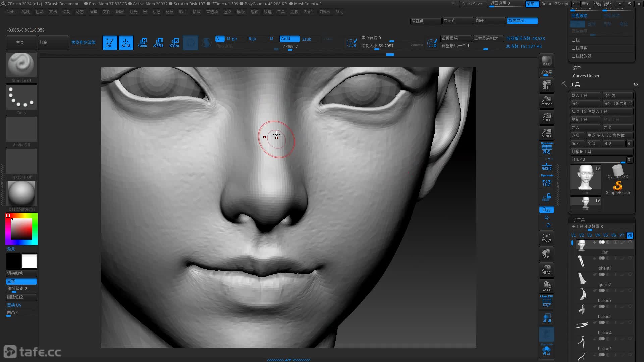Image resolution: width=644 pixels, height=362 pixels.
Task: Click the 载入工具 (Load Tool) button
Action: (585, 95)
